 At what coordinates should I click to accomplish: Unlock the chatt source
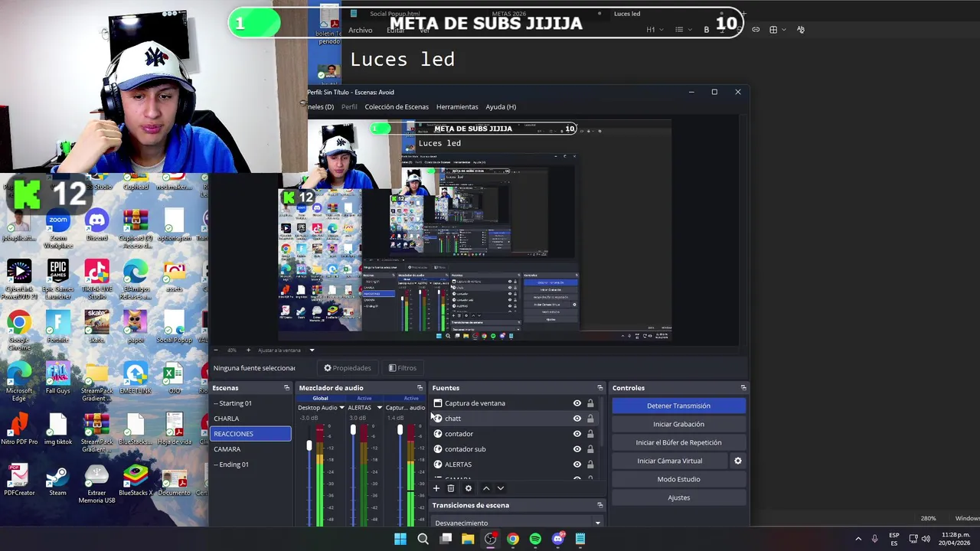click(590, 419)
